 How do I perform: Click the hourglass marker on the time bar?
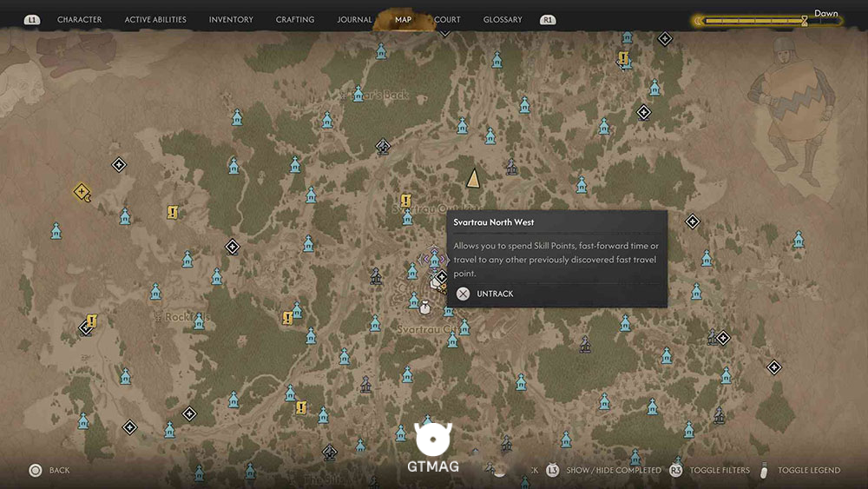click(x=805, y=21)
